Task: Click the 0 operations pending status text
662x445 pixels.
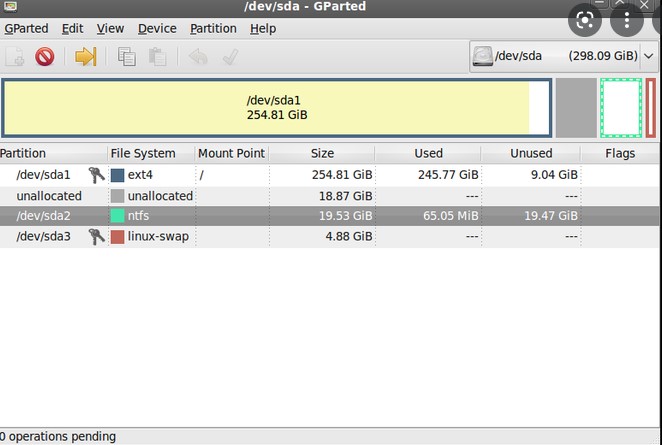Action: tap(58, 437)
